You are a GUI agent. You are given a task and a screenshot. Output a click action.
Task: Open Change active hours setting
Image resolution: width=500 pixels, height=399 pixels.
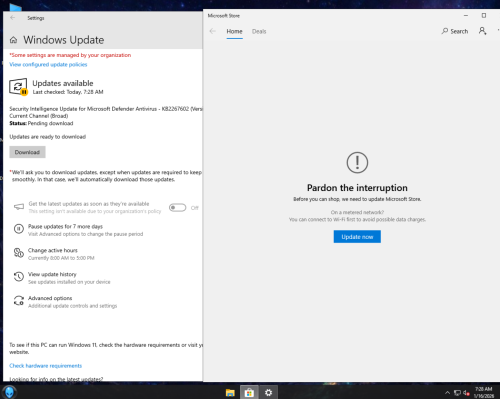[54, 254]
